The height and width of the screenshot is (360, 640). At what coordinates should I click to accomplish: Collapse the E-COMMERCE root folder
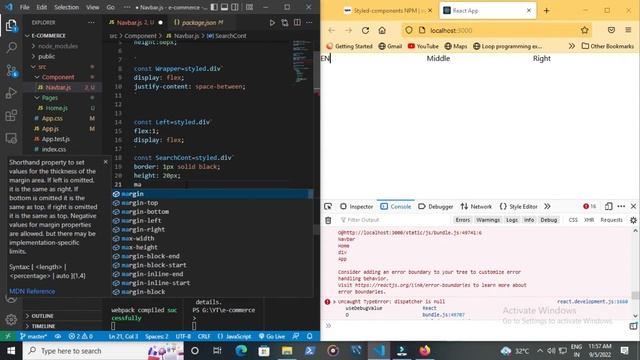[62, 36]
